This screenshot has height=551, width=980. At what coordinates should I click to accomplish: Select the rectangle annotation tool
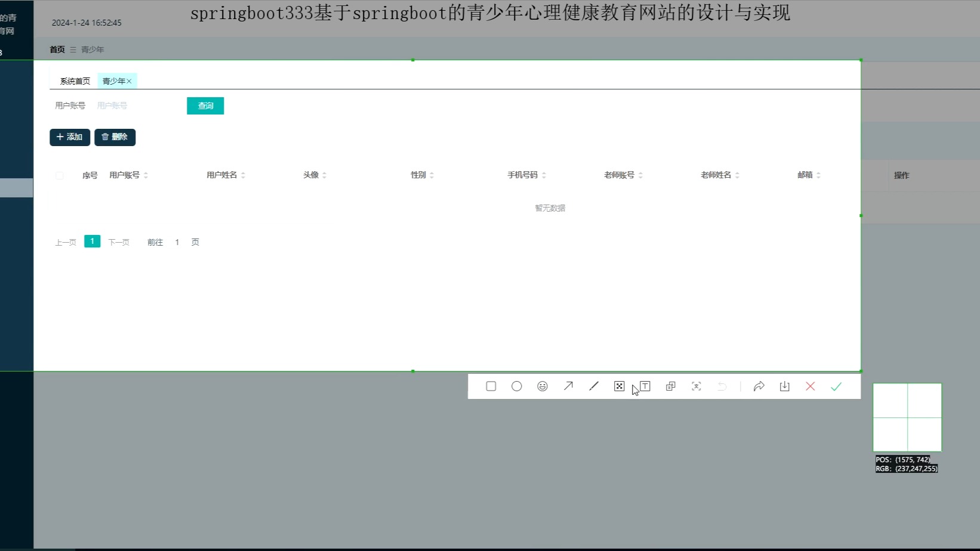click(x=491, y=386)
